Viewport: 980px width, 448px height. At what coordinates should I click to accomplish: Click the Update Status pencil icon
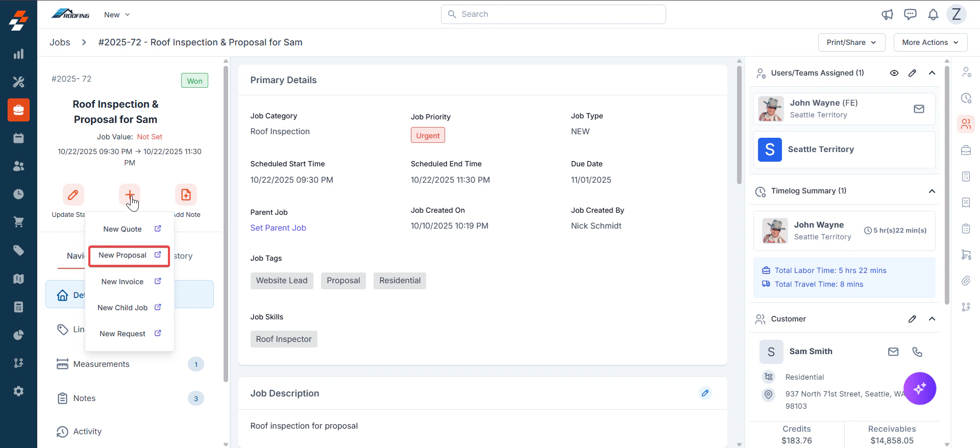coord(73,194)
